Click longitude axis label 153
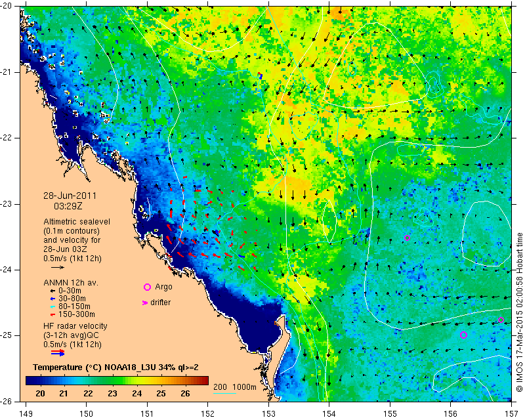This screenshot has width=525, height=420. click(x=268, y=414)
